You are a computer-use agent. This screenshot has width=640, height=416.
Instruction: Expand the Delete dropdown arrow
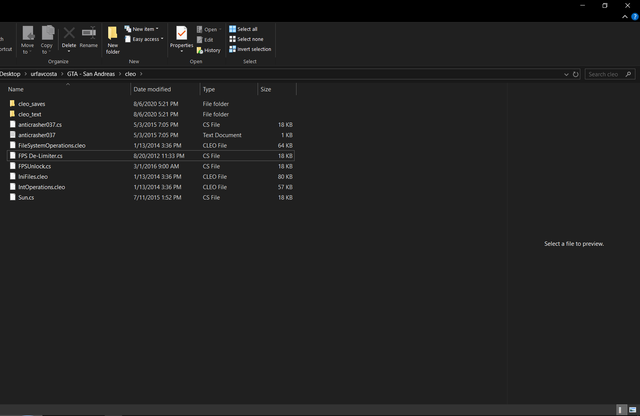(69, 51)
